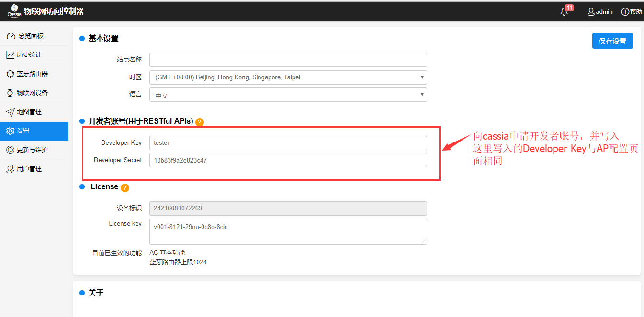644x317 pixels.
Task: Navigate to 地图管理 sidebar entry
Action: click(x=29, y=112)
